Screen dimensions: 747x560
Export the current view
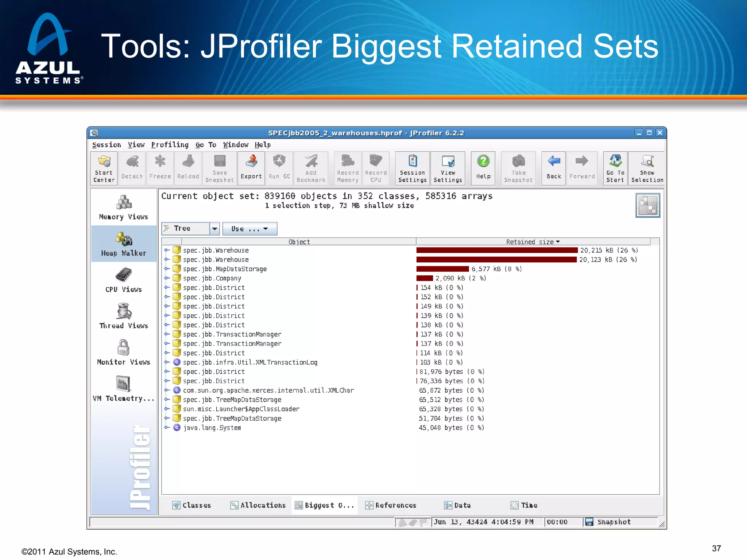pyautogui.click(x=251, y=169)
